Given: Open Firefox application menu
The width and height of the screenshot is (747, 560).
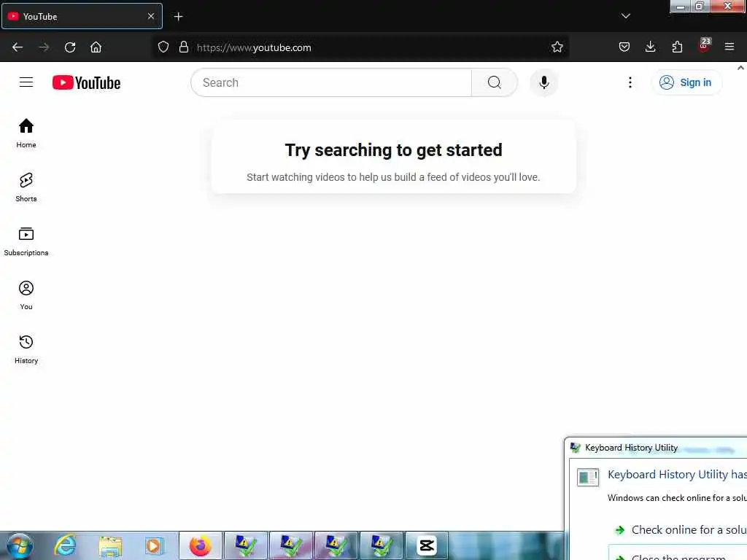Looking at the screenshot, I should (729, 47).
